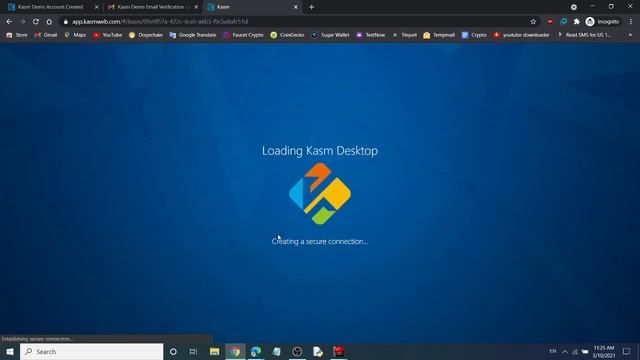Open the Dogechain bookmark

point(146,35)
